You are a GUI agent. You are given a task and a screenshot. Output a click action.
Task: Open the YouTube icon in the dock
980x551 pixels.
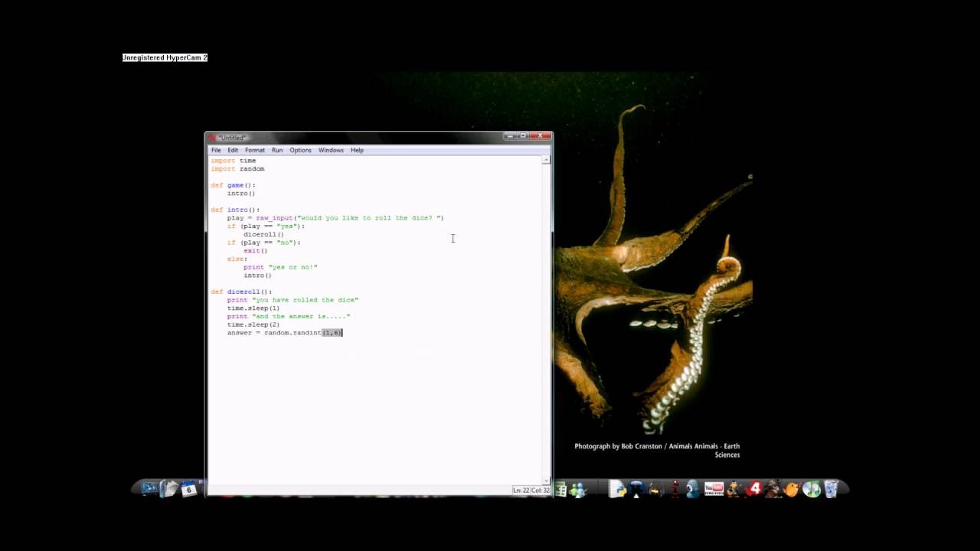pyautogui.click(x=714, y=488)
